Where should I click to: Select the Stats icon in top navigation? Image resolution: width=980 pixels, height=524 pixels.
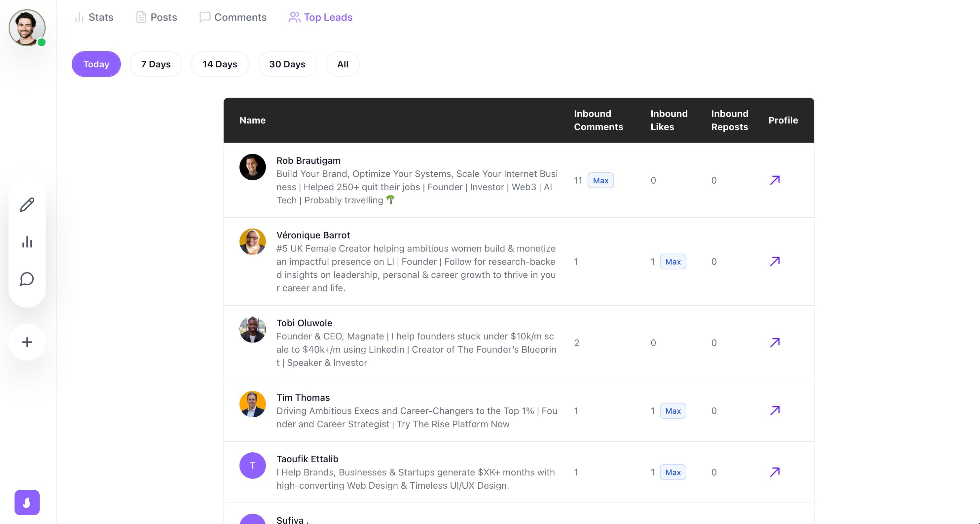tap(79, 17)
